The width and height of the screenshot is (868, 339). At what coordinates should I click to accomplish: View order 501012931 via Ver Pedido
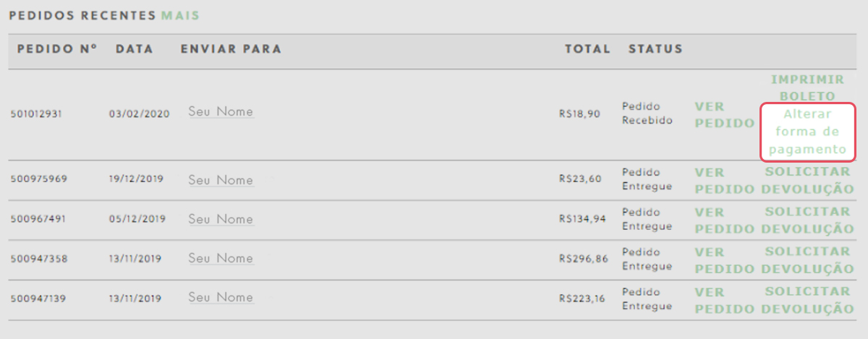pos(725,115)
